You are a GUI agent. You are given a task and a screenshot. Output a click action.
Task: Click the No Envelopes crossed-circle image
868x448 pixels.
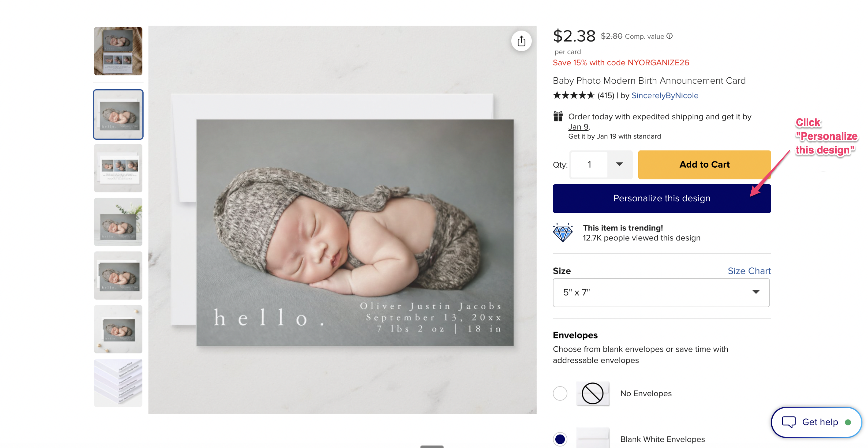(x=592, y=393)
